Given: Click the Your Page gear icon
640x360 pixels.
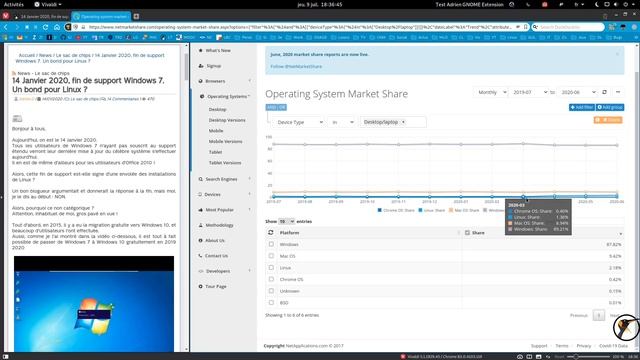Looking at the screenshot, I should pos(200,287).
